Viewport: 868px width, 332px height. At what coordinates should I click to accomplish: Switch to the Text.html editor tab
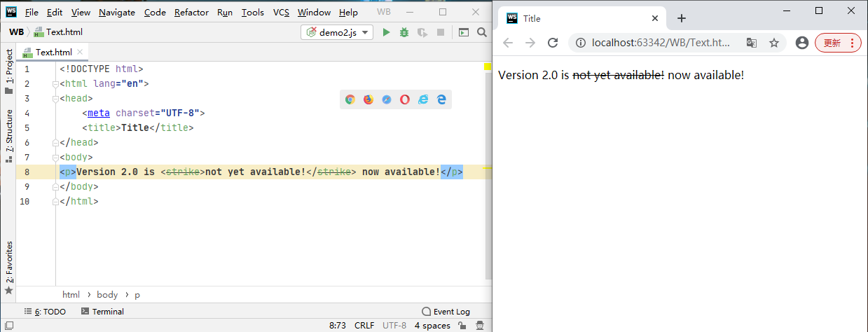[53, 53]
